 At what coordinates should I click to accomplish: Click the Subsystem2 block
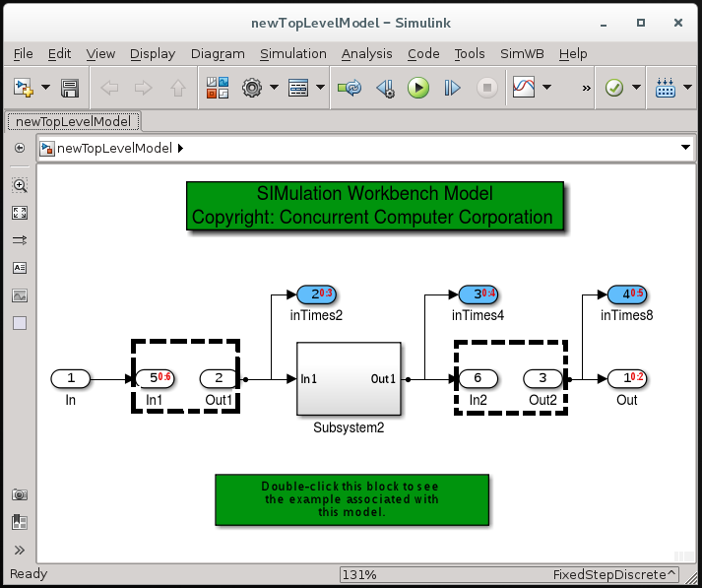tap(349, 379)
